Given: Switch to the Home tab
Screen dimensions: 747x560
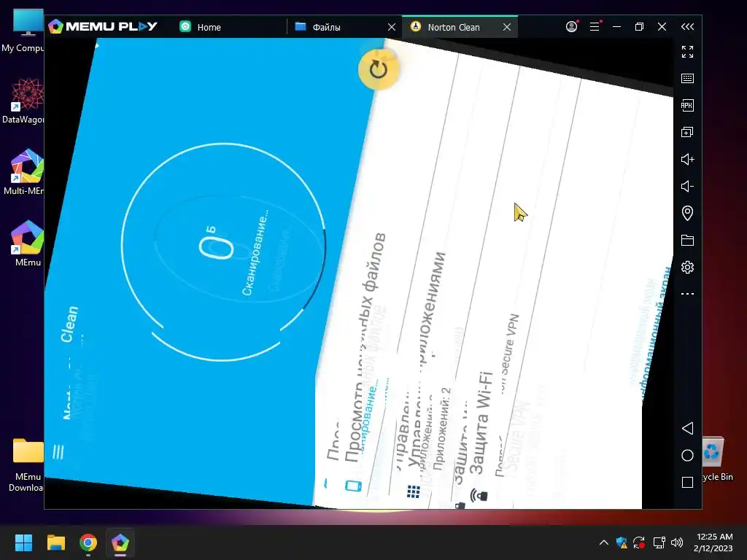Looking at the screenshot, I should (x=200, y=27).
